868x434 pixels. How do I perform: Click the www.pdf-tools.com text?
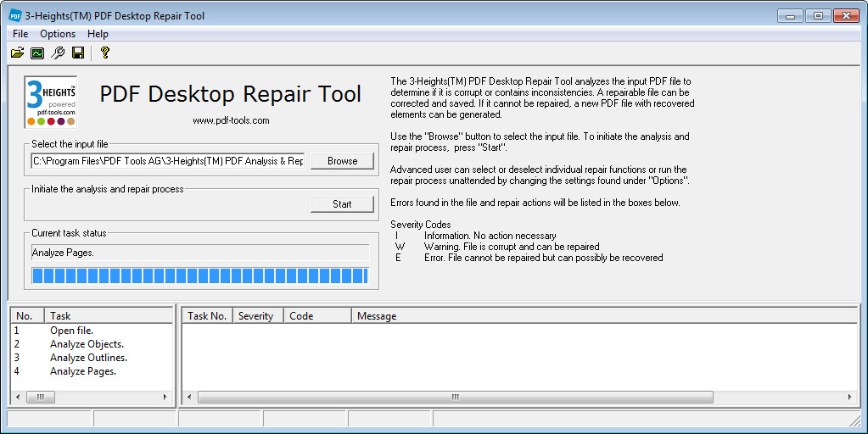(231, 120)
